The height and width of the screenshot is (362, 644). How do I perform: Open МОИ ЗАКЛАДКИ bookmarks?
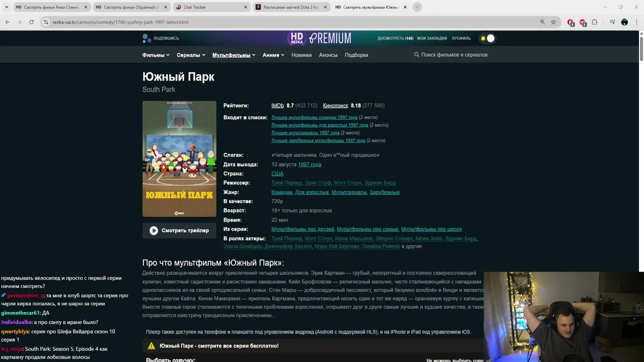tap(432, 38)
